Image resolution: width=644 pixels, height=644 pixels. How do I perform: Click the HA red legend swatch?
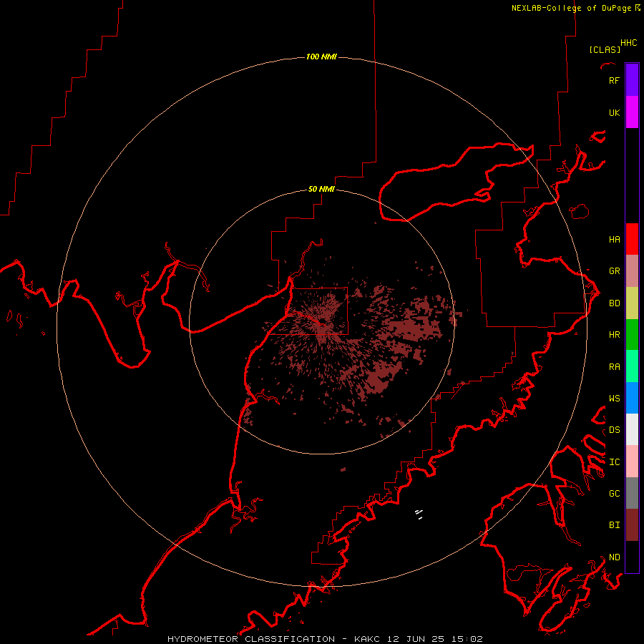click(632, 239)
